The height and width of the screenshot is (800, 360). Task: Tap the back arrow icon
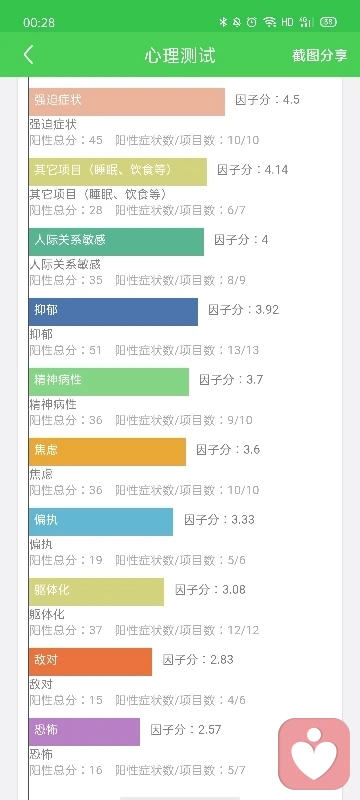29,55
